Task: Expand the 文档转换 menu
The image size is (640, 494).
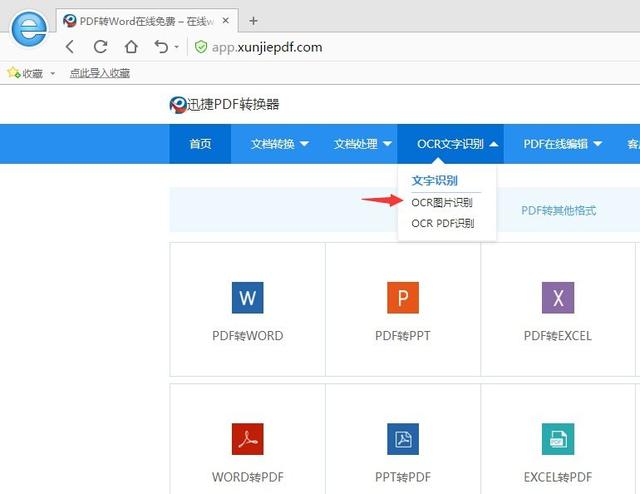Action: pos(280,144)
